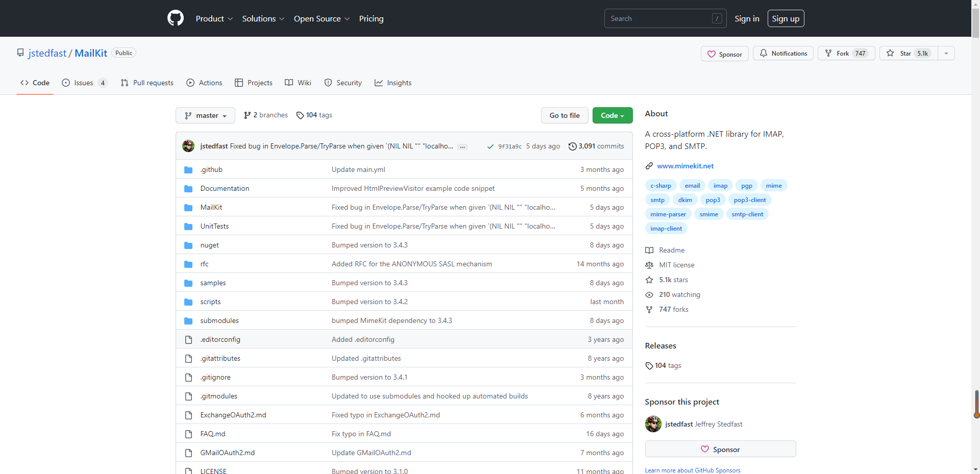Expand the Product menu
Screen dimensions: 980x474
pyautogui.click(x=214, y=18)
